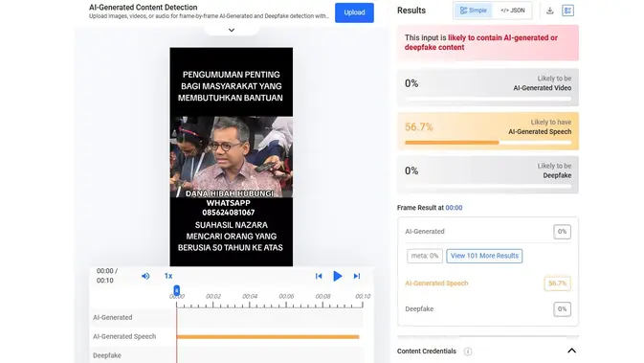
Task: Click the Results panel heading
Action: [411, 11]
